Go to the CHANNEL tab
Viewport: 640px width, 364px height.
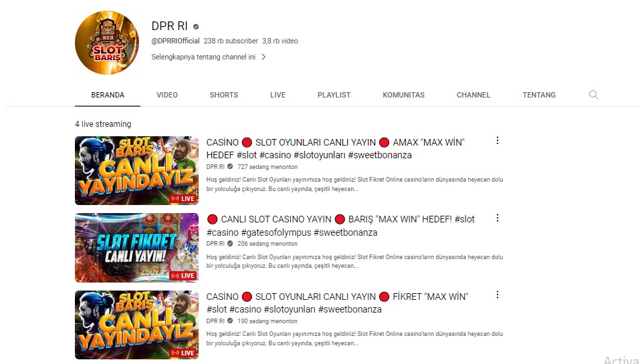pyautogui.click(x=473, y=95)
